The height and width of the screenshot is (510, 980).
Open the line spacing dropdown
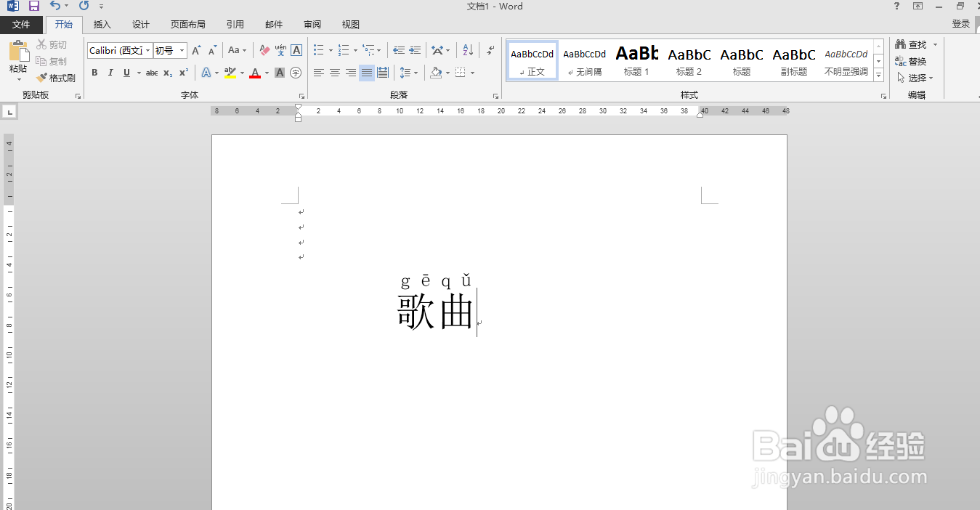(x=409, y=73)
